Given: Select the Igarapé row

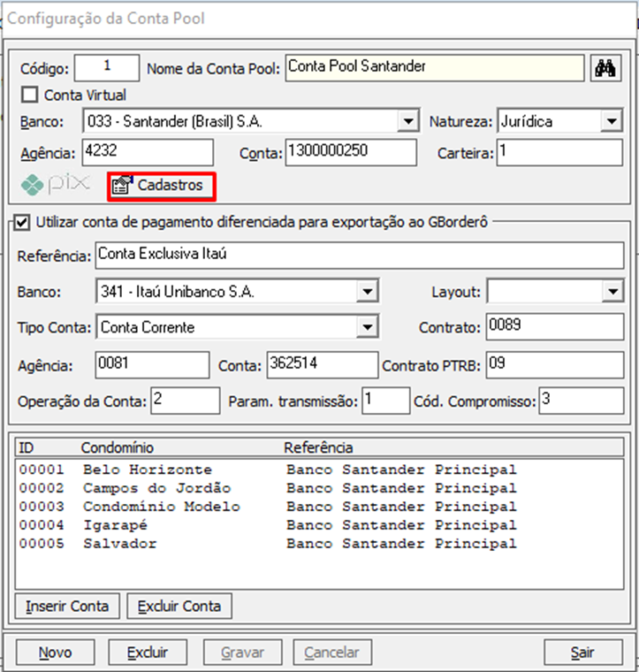Looking at the screenshot, I should click(x=319, y=525).
